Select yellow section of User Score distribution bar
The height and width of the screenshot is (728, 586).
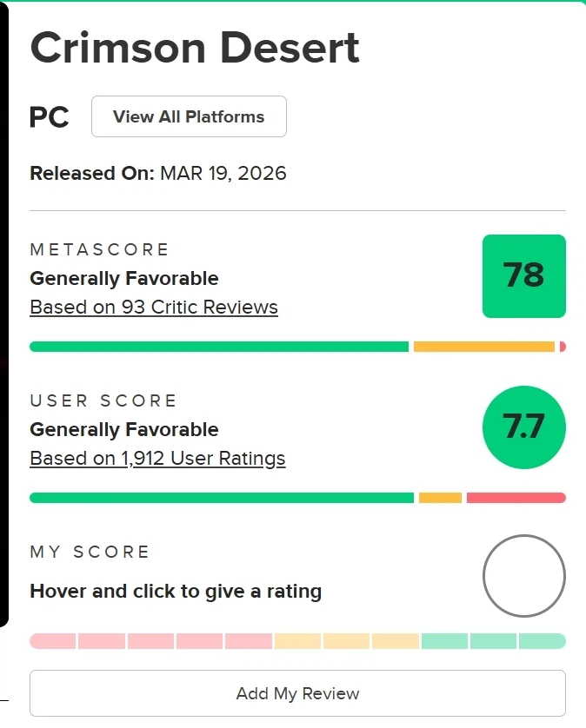(440, 498)
